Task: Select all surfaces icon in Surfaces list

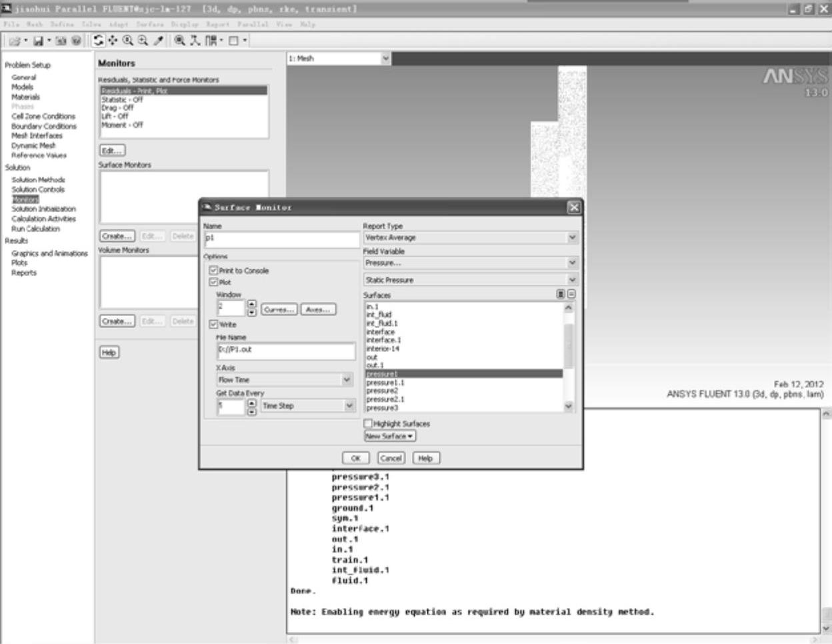Action: coord(561,294)
